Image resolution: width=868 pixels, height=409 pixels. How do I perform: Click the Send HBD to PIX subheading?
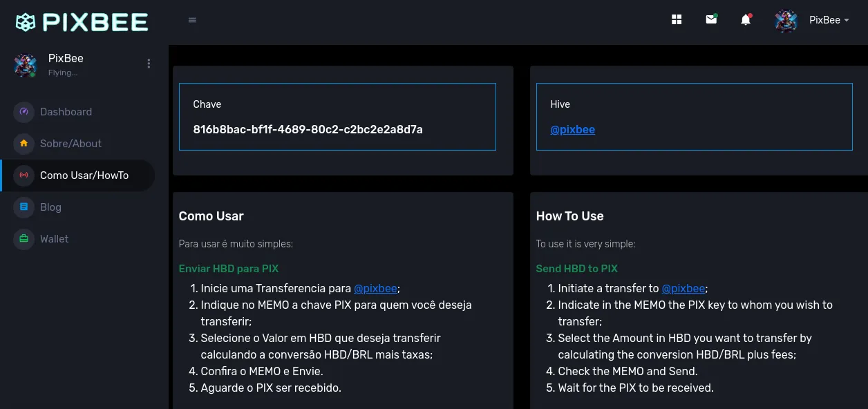(x=577, y=268)
